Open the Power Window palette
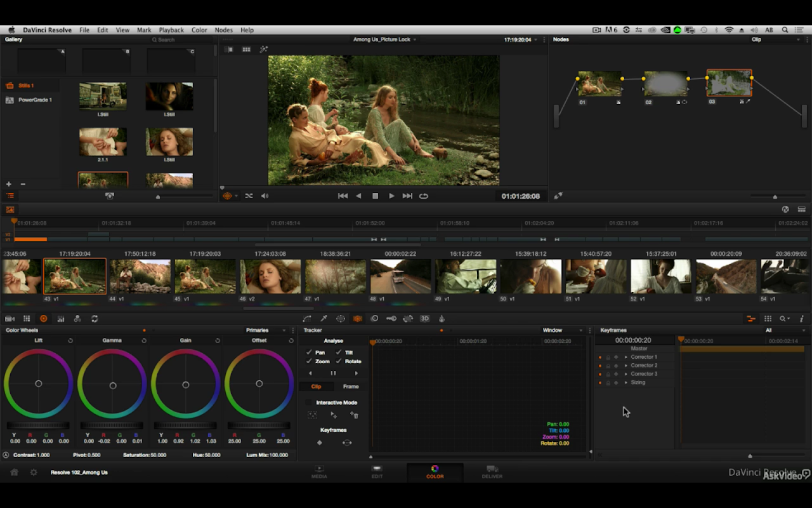Viewport: 812px width, 508px height. click(x=341, y=319)
